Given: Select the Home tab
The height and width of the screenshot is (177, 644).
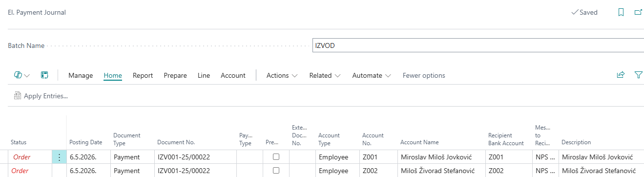Looking at the screenshot, I should pyautogui.click(x=113, y=75).
